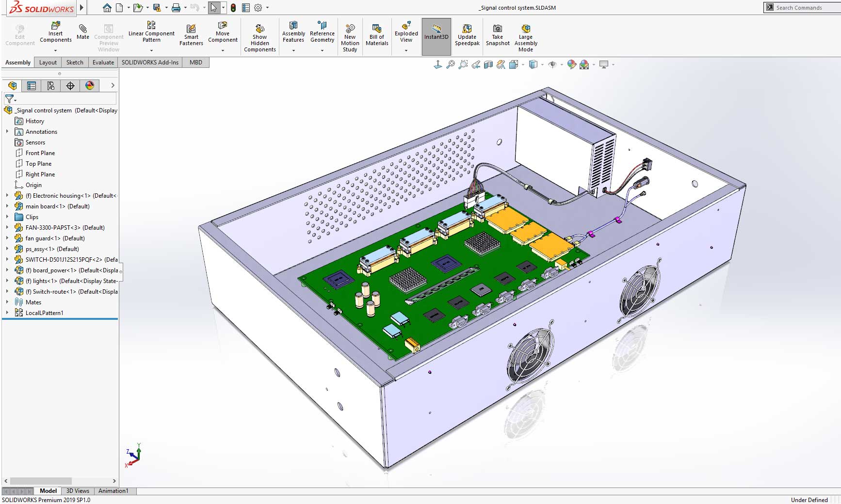841x504 pixels.
Task: Expand the Mates folder
Action: point(7,302)
